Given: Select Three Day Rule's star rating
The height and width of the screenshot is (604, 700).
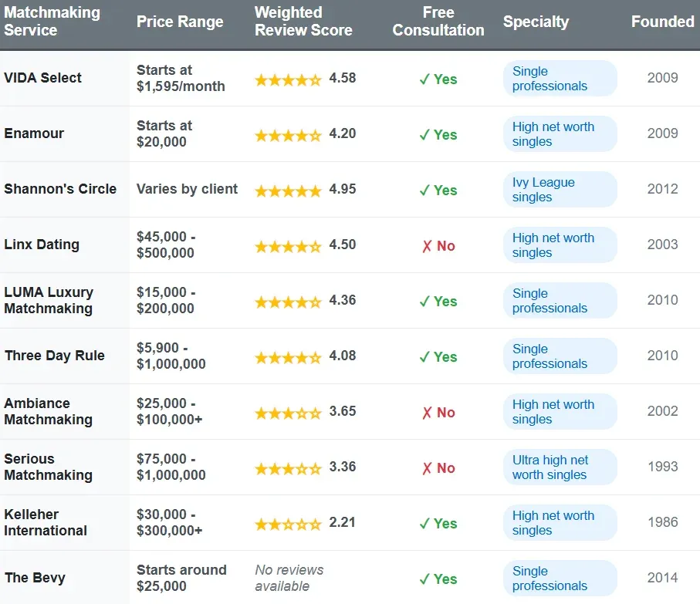Looking at the screenshot, I should (x=288, y=356).
